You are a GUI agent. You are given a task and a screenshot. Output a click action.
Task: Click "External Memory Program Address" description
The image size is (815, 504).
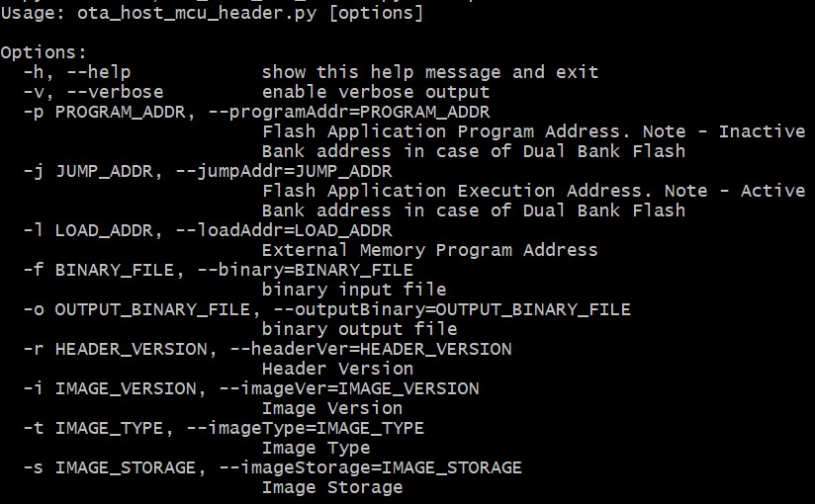coord(430,250)
